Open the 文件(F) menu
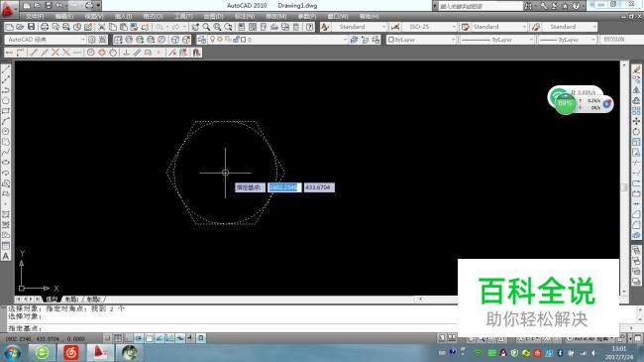This screenshot has width=644, height=362. coord(35,17)
